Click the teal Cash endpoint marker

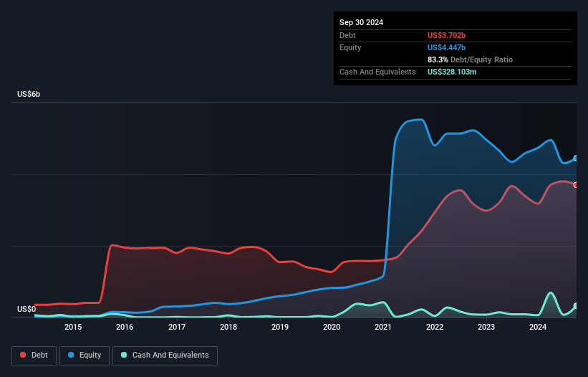coord(576,306)
